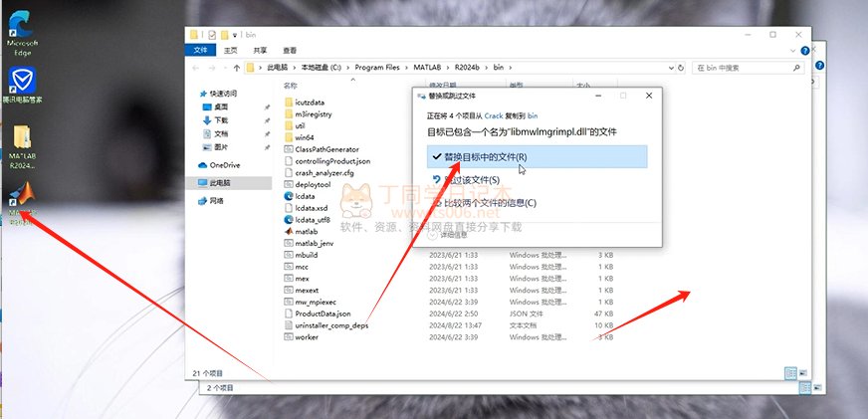Select the util folder icon
Viewport: 868px width, 419px height.
[x=288, y=125]
